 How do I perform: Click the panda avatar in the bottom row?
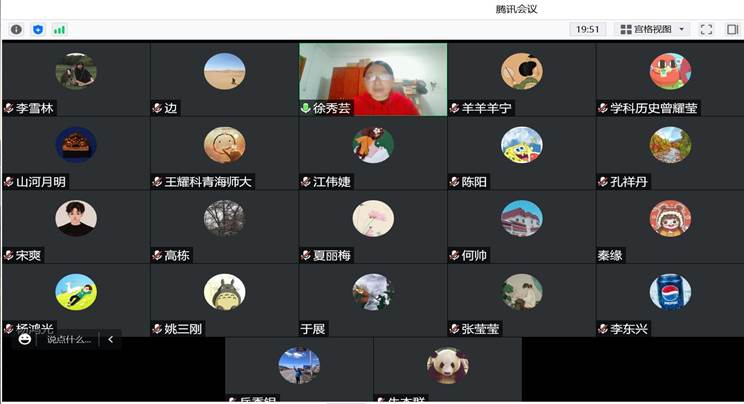447,365
